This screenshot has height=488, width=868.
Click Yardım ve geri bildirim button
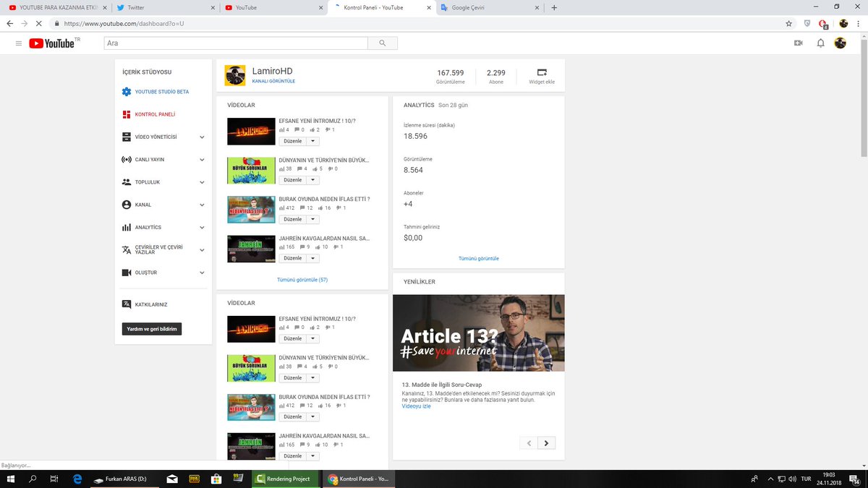click(152, 329)
